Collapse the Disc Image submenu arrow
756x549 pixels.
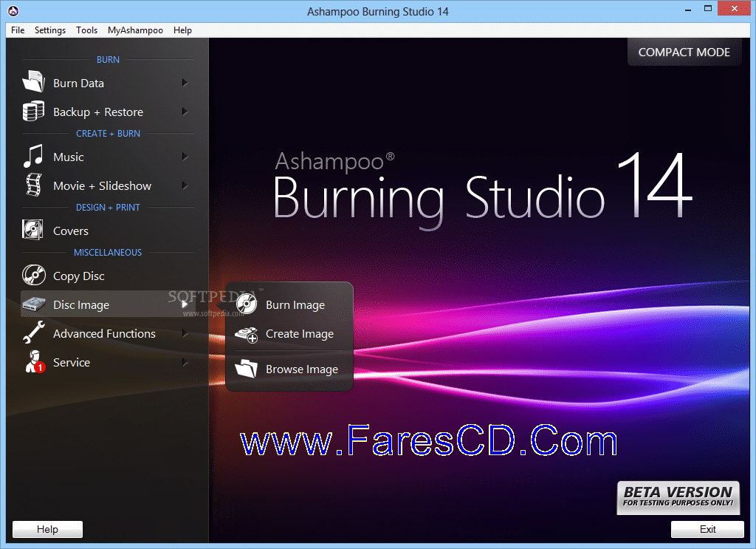(185, 304)
